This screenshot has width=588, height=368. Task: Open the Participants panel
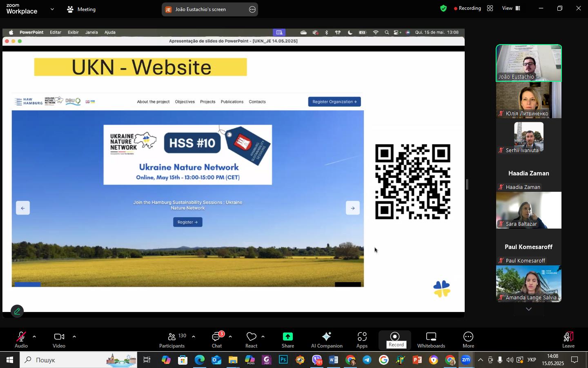(172, 340)
